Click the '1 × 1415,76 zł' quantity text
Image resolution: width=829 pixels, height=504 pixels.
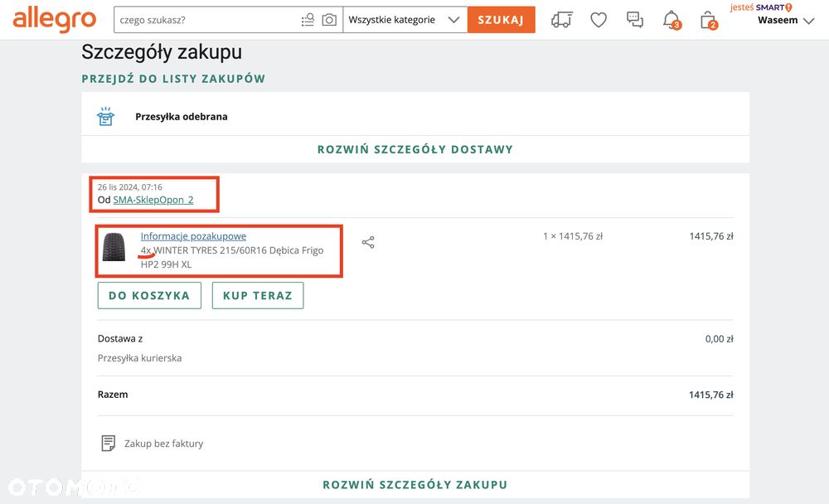pos(573,236)
